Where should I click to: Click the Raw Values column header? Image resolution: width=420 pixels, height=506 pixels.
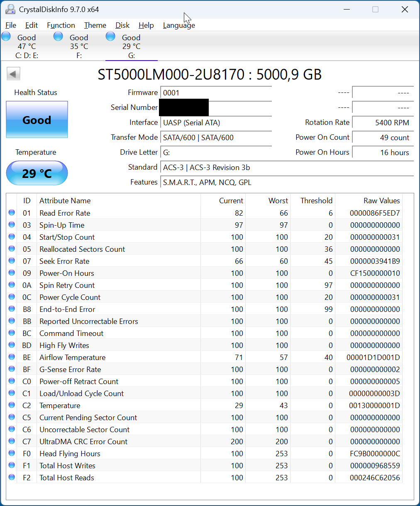click(369, 200)
